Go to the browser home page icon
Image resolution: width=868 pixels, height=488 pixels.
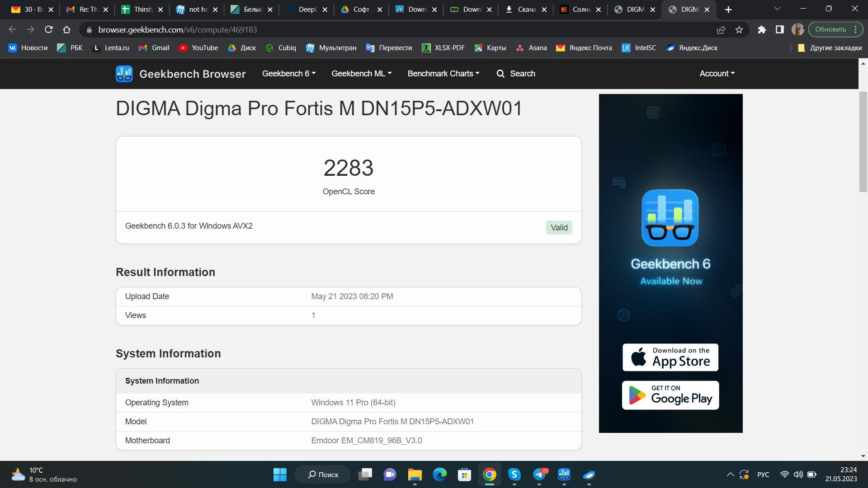[x=67, y=29]
